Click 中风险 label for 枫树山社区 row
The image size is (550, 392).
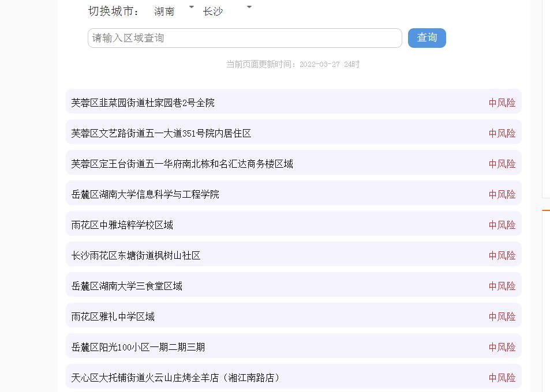pos(502,255)
